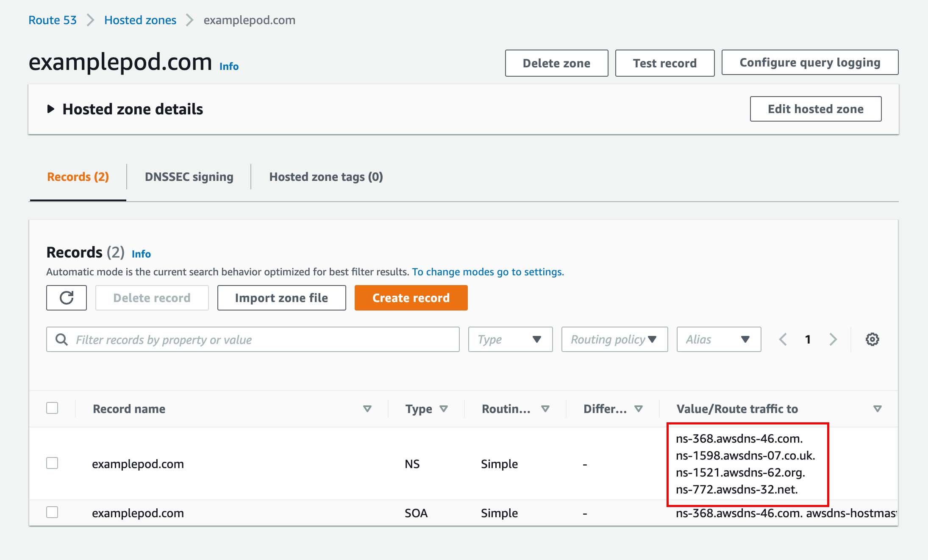The height and width of the screenshot is (560, 928).
Task: Click Simple routing cell in SOA row
Action: (499, 513)
